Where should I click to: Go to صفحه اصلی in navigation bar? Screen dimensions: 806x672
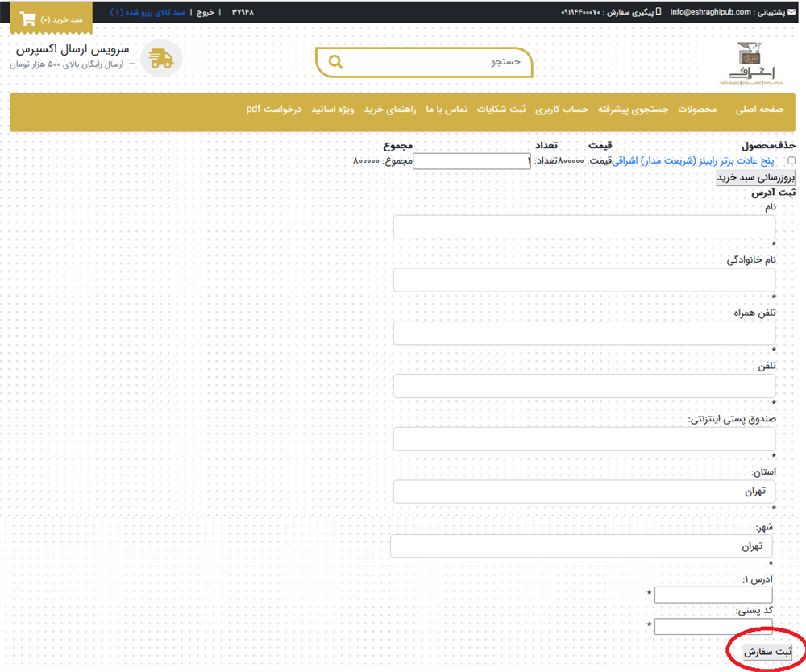click(x=759, y=110)
